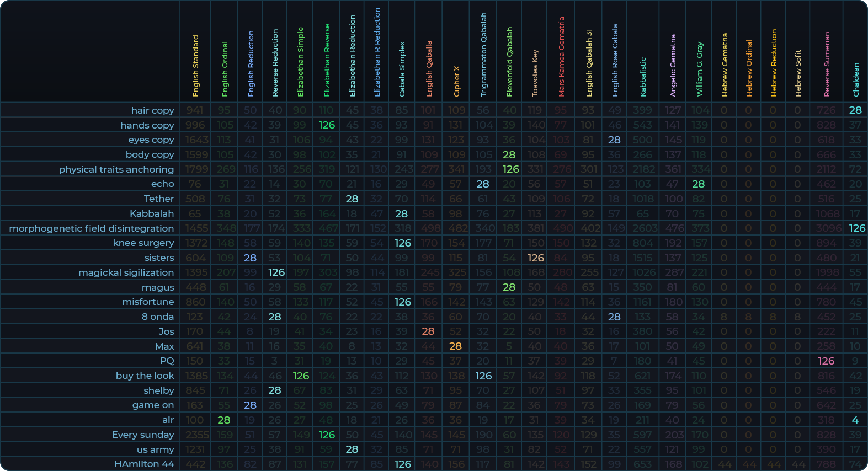Select the Chaldean column header
Image resolution: width=868 pixels, height=471 pixels.
point(856,79)
